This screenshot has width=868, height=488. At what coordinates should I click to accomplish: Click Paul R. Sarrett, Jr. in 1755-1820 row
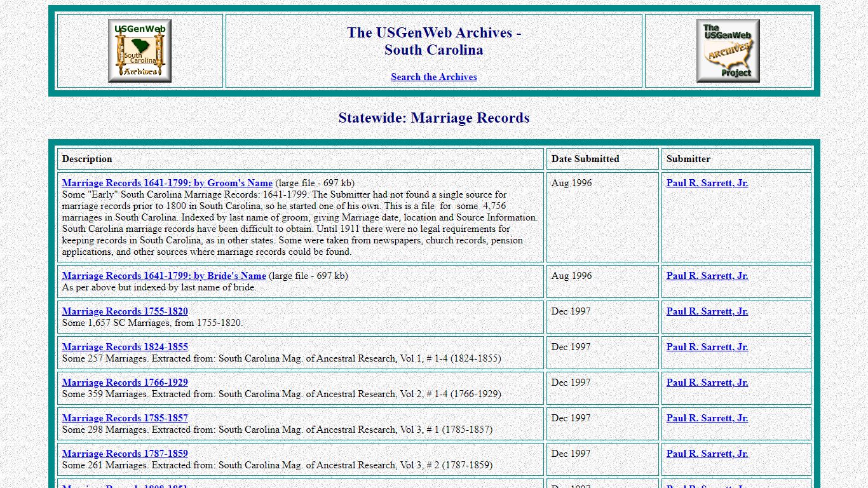coord(707,311)
